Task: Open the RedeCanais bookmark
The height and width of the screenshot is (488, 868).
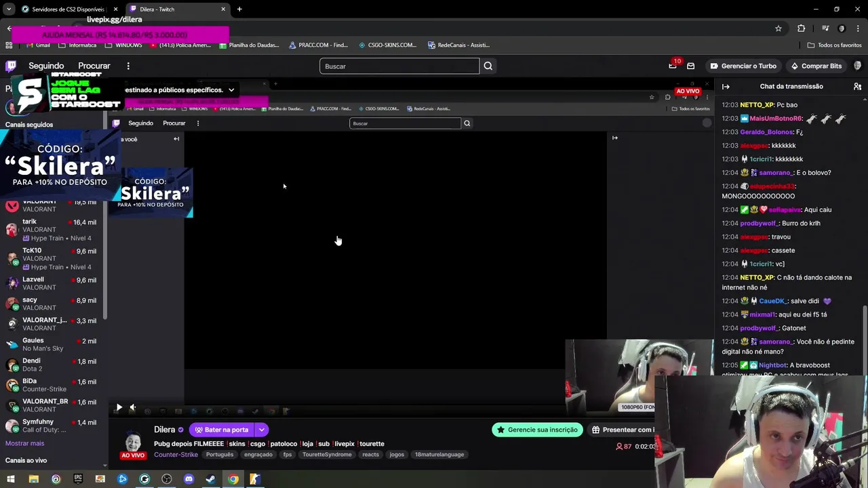Action: click(458, 45)
